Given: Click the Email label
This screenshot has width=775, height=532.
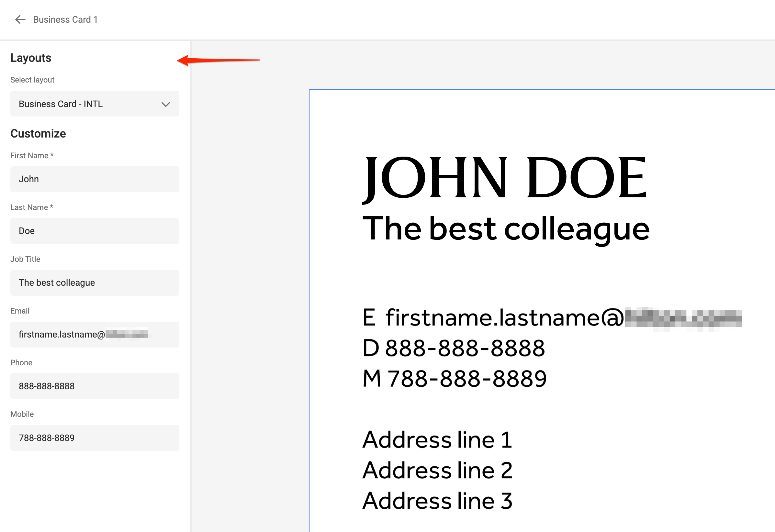Looking at the screenshot, I should click(x=20, y=311).
